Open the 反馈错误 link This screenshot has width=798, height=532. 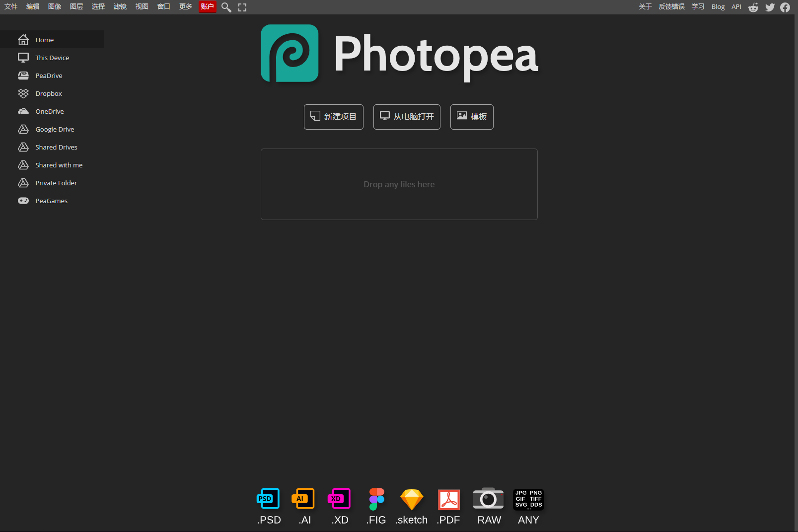pyautogui.click(x=671, y=6)
